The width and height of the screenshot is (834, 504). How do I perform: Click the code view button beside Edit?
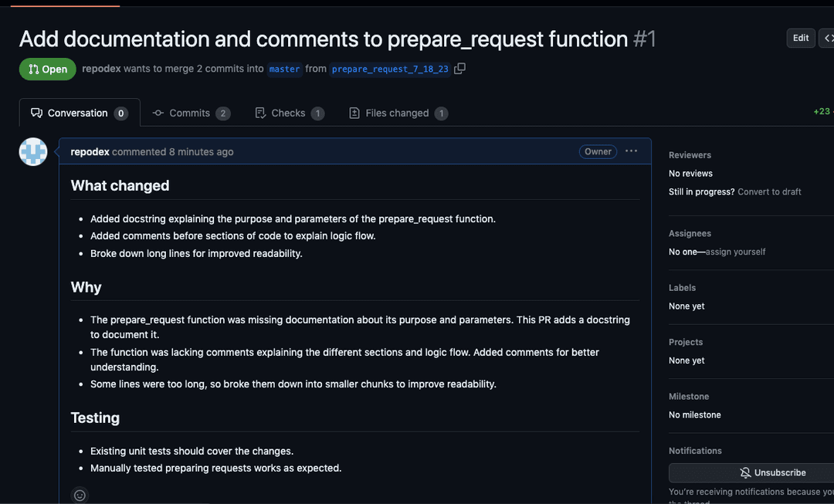827,38
